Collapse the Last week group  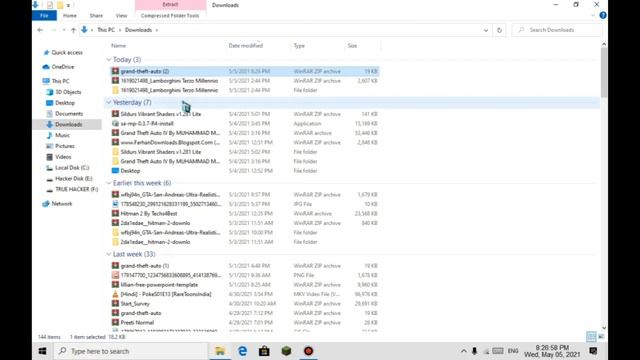109,254
